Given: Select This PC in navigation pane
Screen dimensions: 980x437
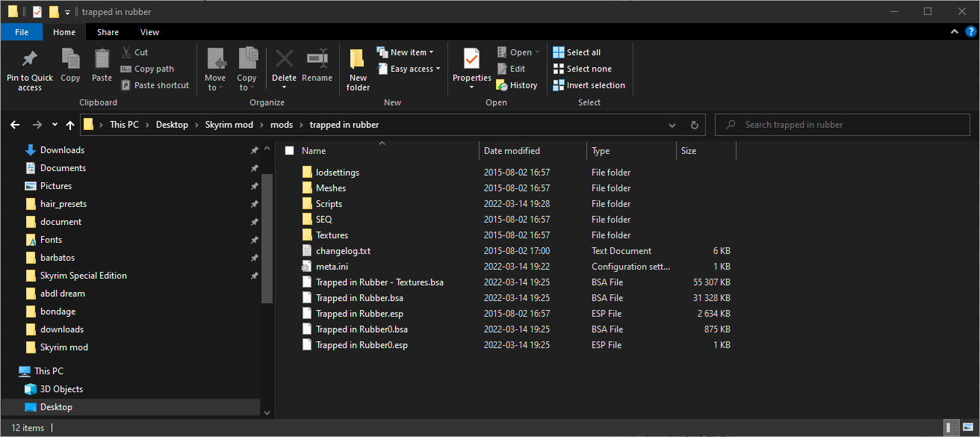Looking at the screenshot, I should tap(49, 371).
